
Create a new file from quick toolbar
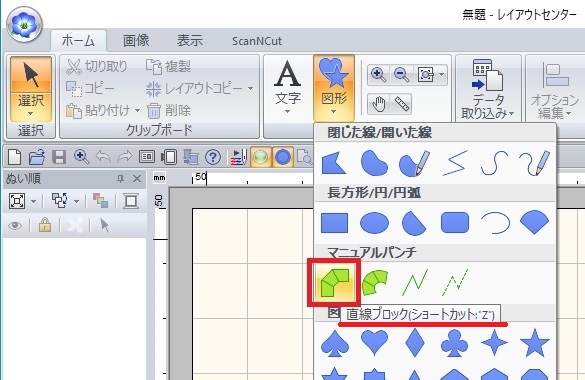(15, 157)
